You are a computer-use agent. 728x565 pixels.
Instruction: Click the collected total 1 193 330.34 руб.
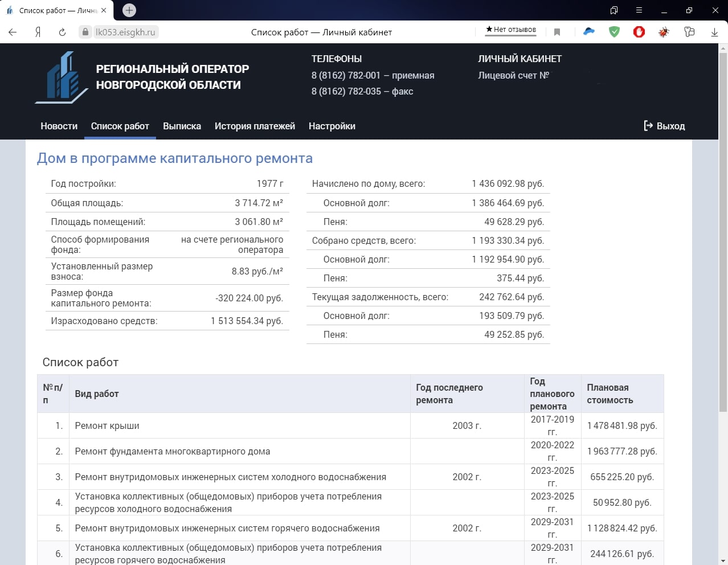click(x=508, y=240)
